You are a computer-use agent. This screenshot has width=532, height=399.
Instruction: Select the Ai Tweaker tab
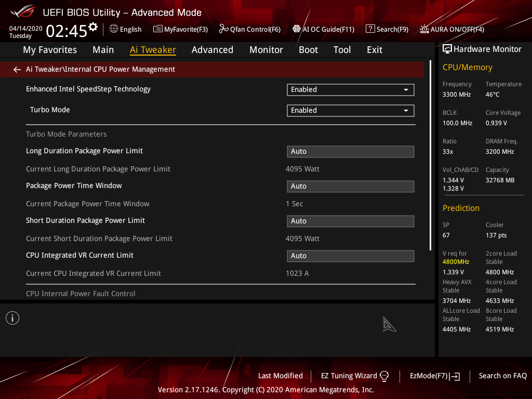coord(153,50)
